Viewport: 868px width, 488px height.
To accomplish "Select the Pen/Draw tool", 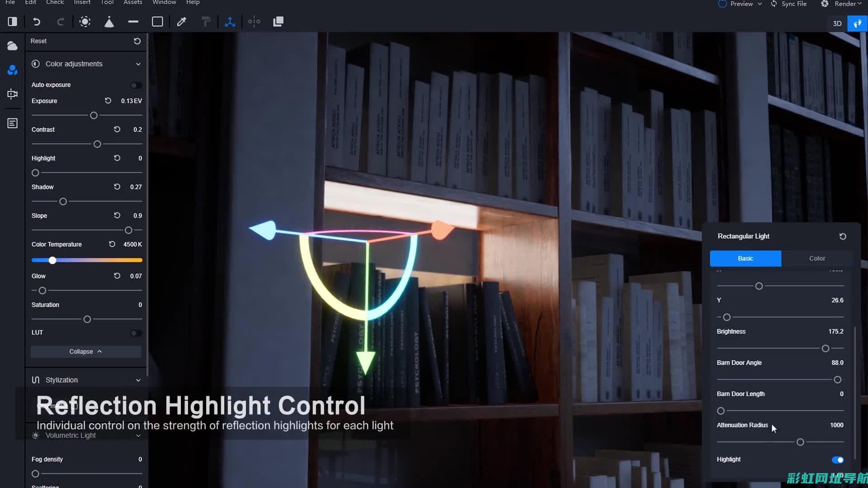I will click(x=182, y=21).
